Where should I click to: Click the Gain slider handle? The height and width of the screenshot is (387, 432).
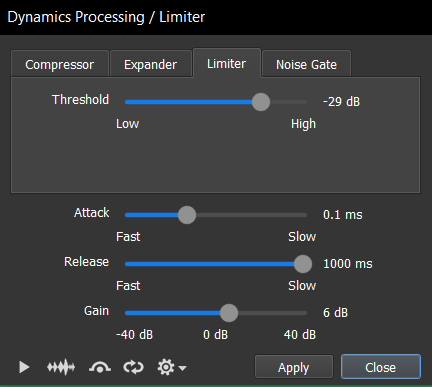(x=229, y=313)
